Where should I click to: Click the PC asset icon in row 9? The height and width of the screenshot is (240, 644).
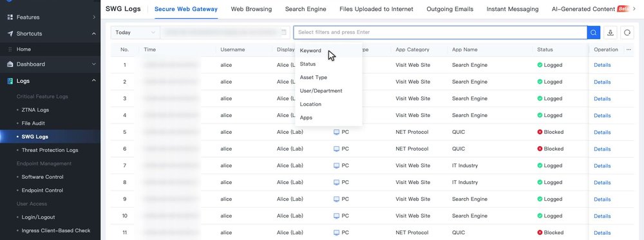(x=336, y=199)
